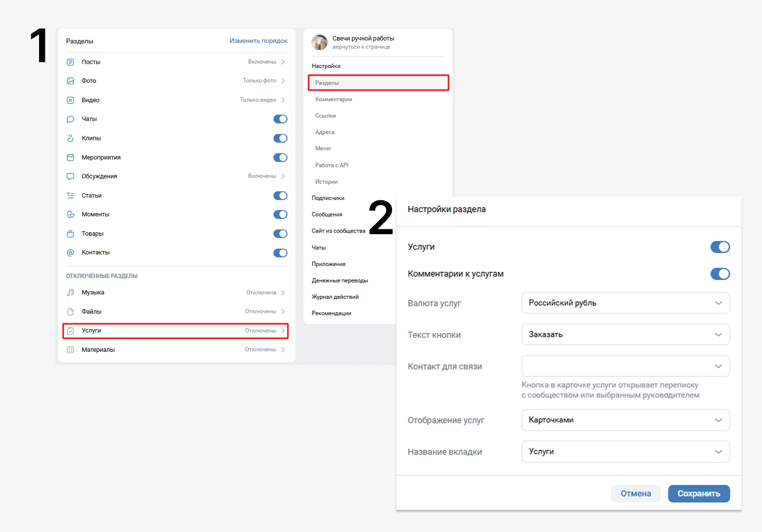Click the Мероприятия calendar icon
The width and height of the screenshot is (762, 532).
click(70, 158)
